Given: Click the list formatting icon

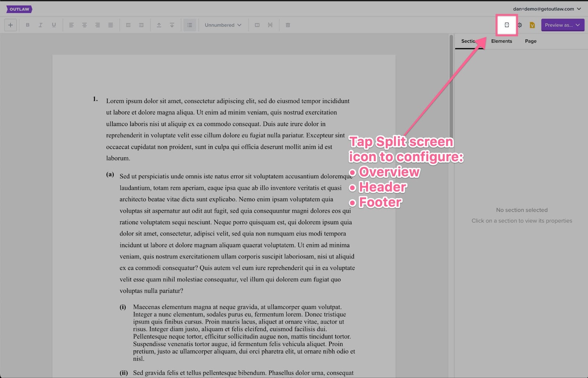Looking at the screenshot, I should click(x=190, y=25).
